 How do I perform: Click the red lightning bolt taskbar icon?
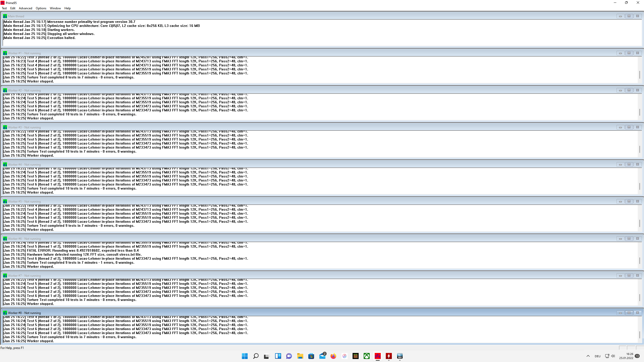coord(389,356)
